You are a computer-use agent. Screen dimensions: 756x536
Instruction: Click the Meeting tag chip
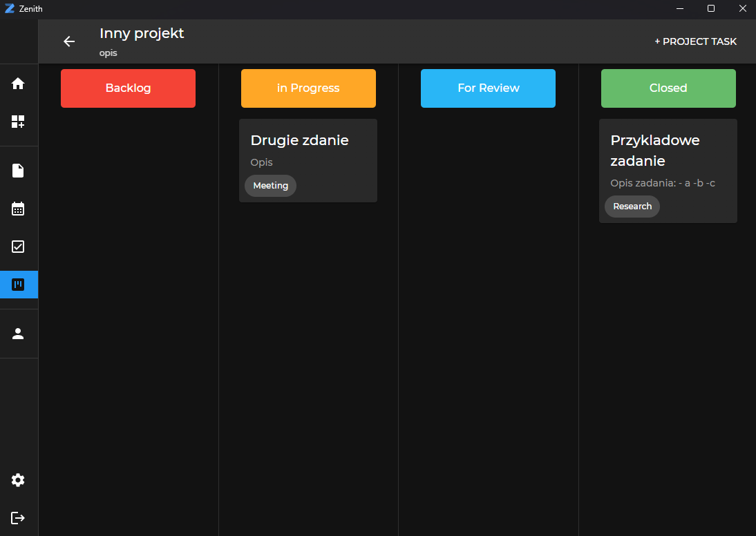click(270, 186)
